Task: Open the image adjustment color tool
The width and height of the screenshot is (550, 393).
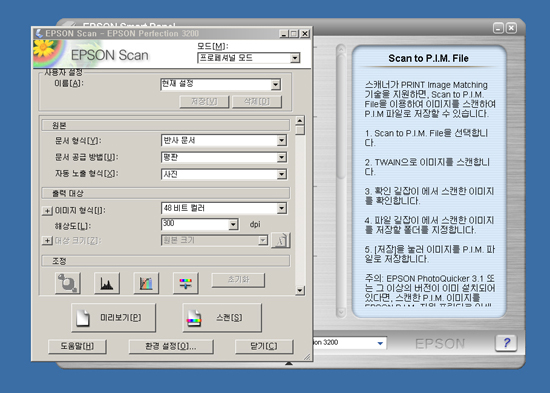Action: pos(186,283)
